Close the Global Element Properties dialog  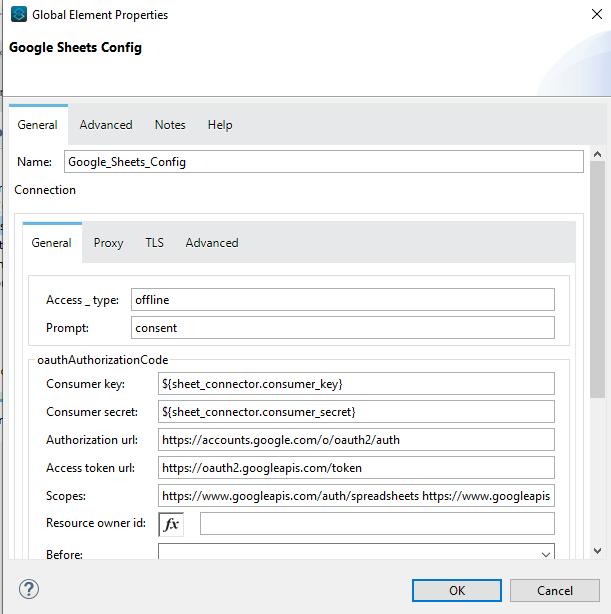pos(597,14)
